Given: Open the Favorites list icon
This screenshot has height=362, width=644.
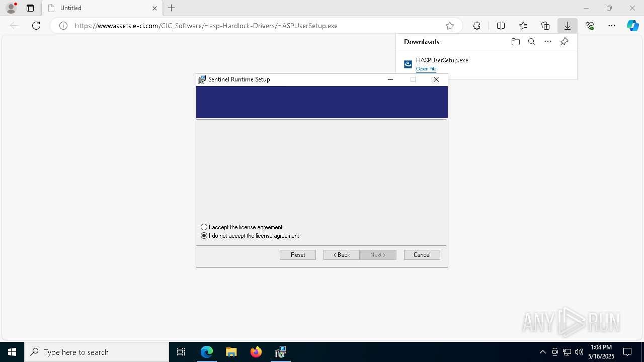Looking at the screenshot, I should click(523, 26).
